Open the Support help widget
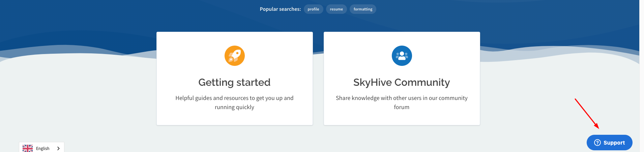This screenshot has width=644, height=152. coord(609,143)
